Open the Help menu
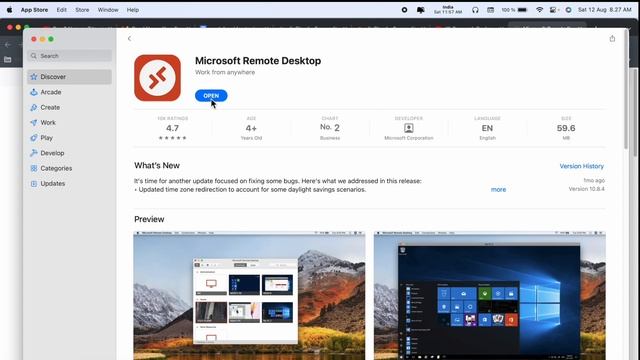The width and height of the screenshot is (640, 360). pos(133,10)
